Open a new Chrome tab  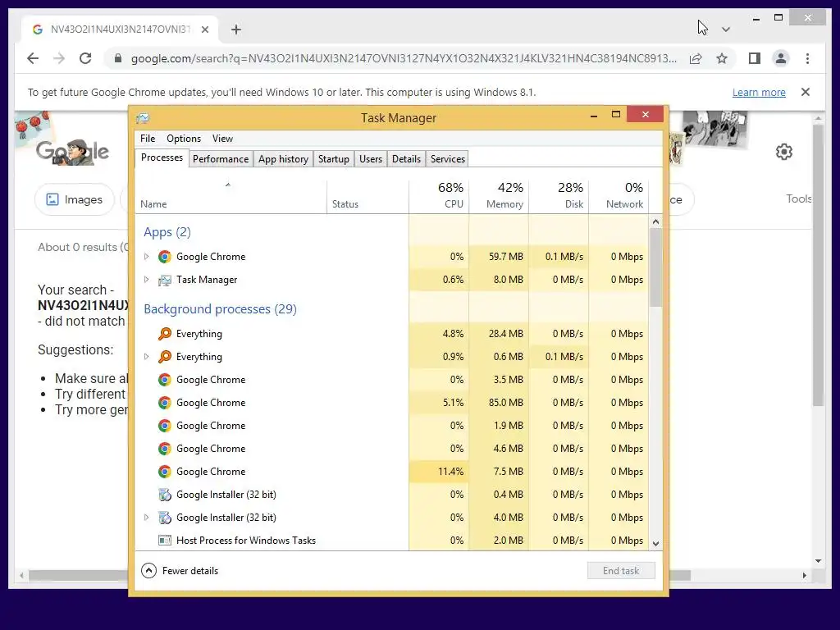tap(236, 30)
